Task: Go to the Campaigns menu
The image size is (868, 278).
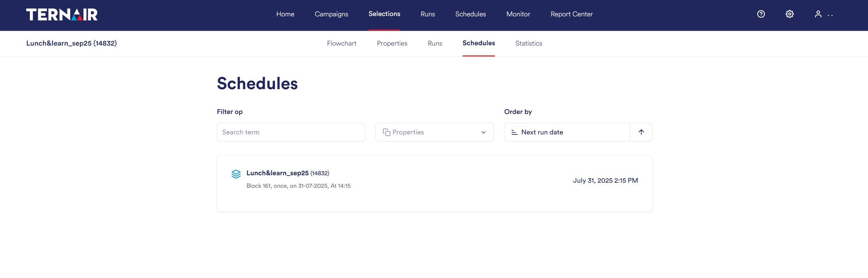Action: 331,14
